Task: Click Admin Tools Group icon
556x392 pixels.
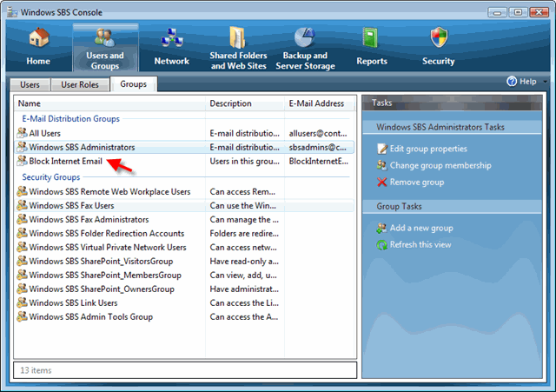Action: [x=22, y=316]
